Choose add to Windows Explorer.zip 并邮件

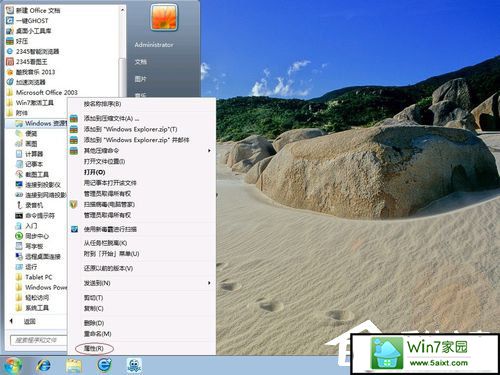[136, 140]
